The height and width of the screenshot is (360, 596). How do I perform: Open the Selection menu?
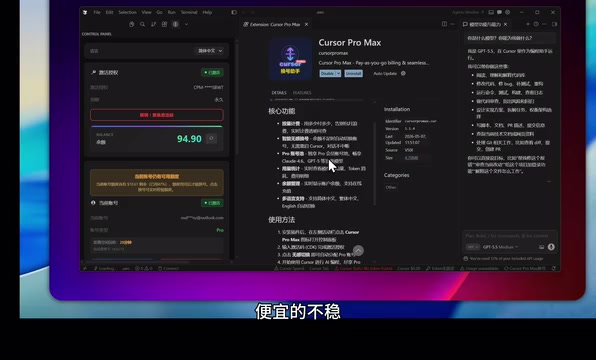pyautogui.click(x=127, y=12)
